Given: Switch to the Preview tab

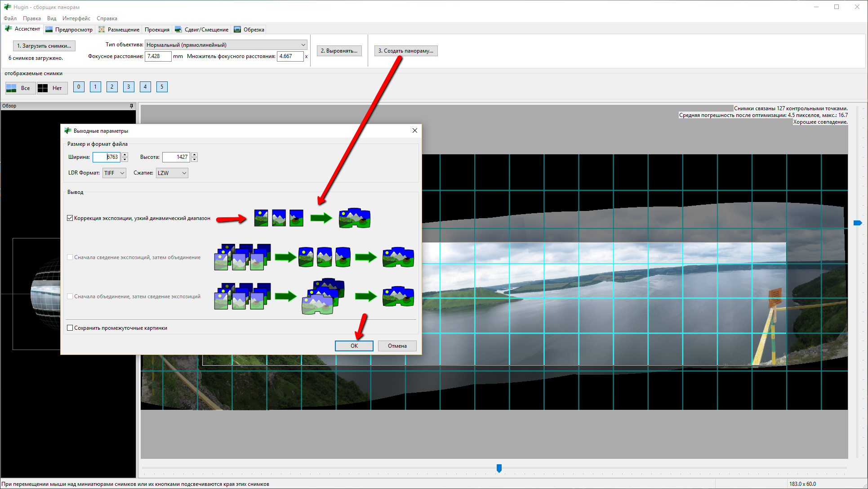Looking at the screenshot, I should pos(69,30).
